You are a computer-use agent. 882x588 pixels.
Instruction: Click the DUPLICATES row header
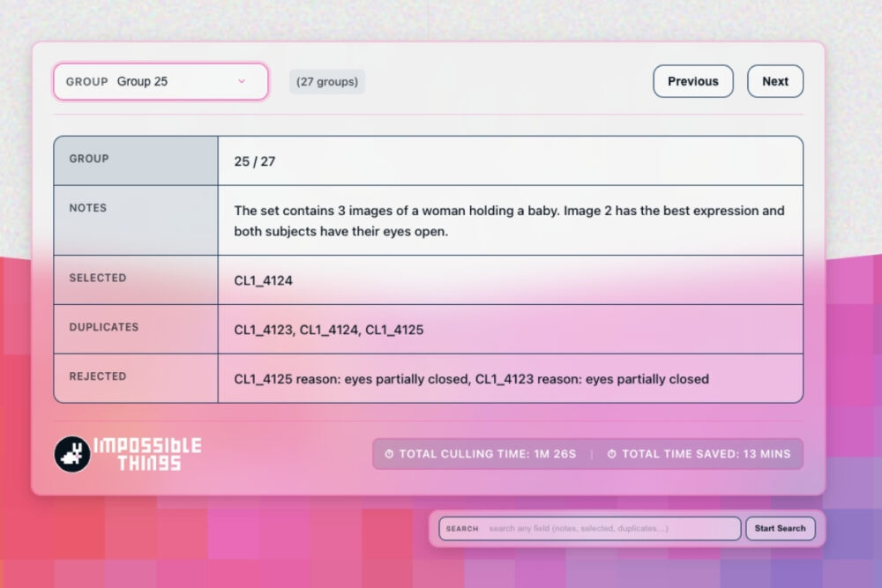(x=104, y=327)
